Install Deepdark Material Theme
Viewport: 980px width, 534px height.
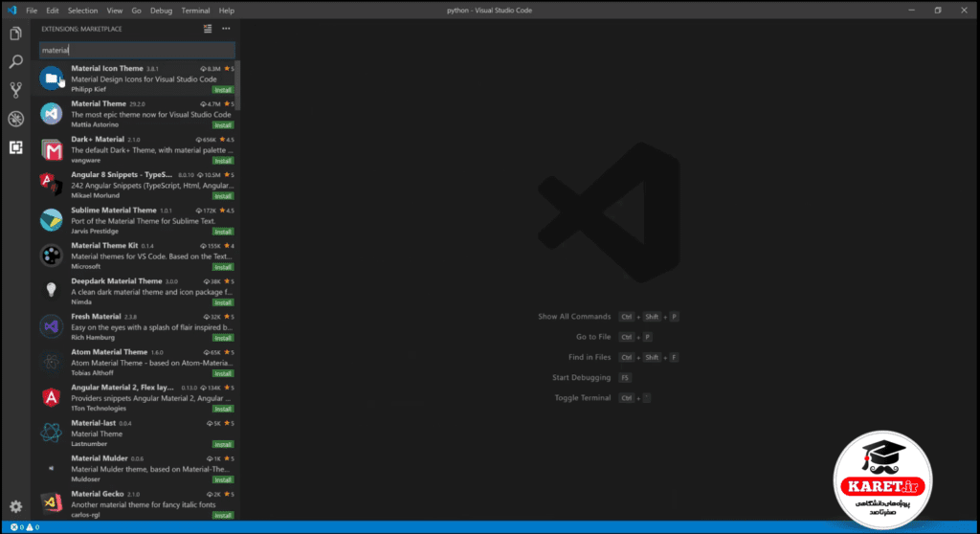pyautogui.click(x=223, y=302)
